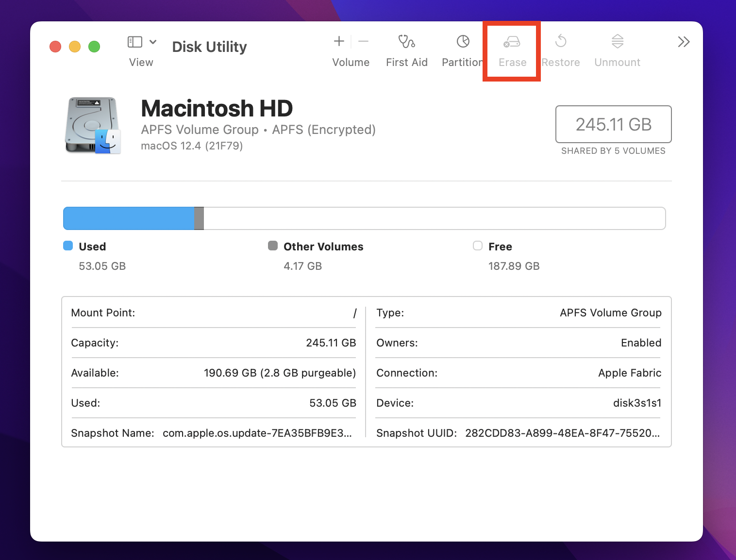Click the "Snapshot UUID:" label
Viewport: 736px width, 560px height.
[417, 433]
